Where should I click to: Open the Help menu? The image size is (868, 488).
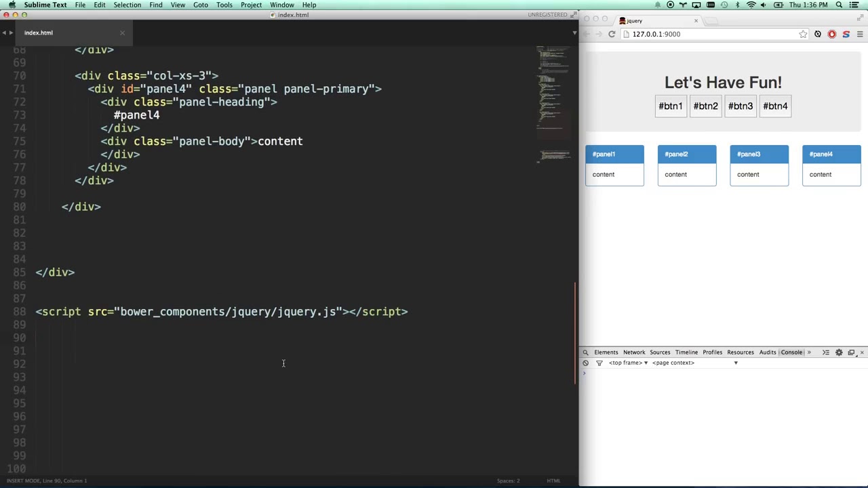point(309,5)
